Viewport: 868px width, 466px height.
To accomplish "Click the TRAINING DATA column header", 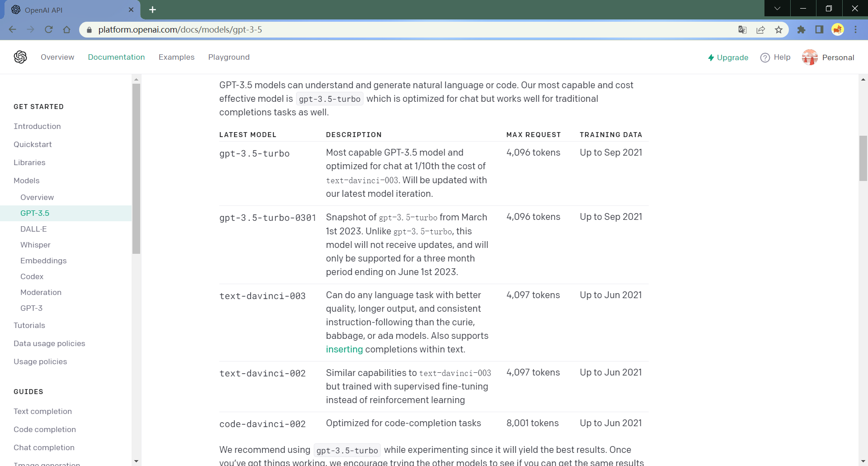I will (611, 135).
